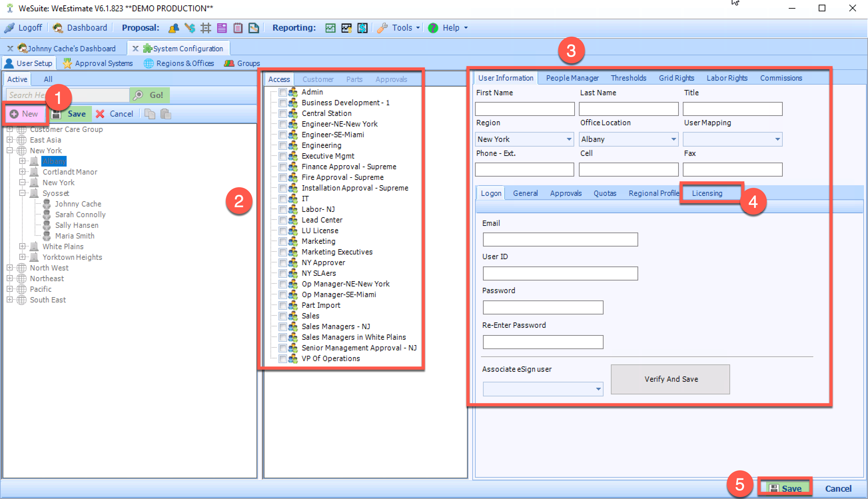This screenshot has height=499, width=868.
Task: Check the Sales access group
Action: click(x=283, y=316)
